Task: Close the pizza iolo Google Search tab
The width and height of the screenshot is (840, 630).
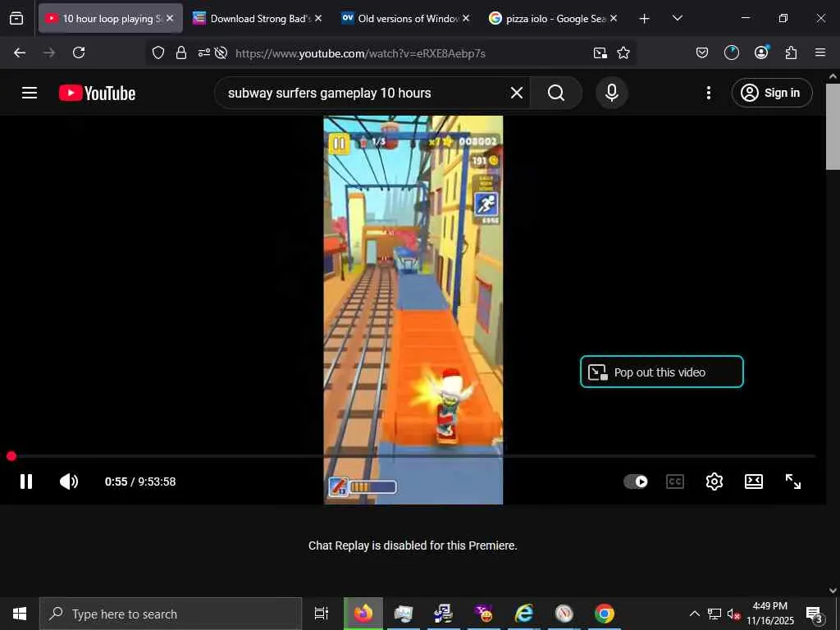Action: coord(614,18)
